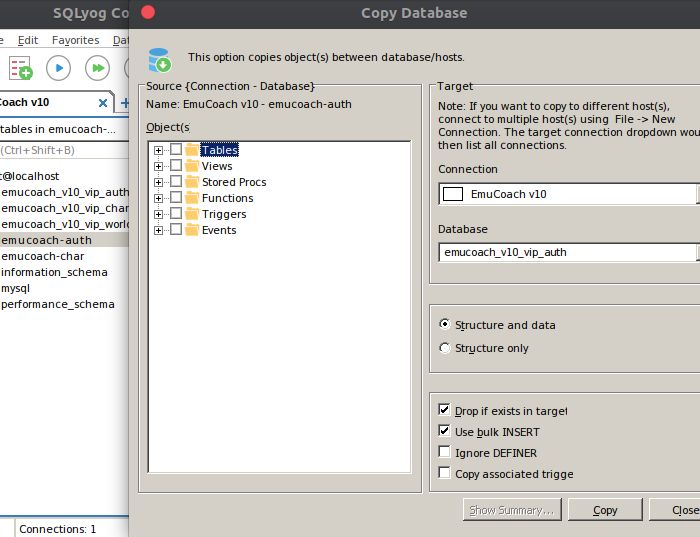
Task: Enable Copy associated triggers checkbox
Action: 444,472
